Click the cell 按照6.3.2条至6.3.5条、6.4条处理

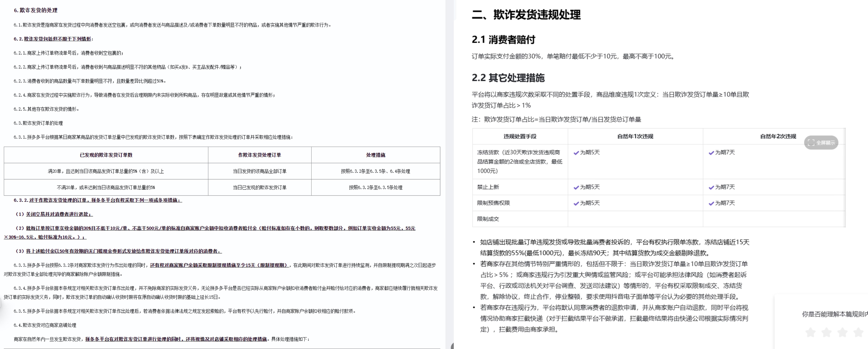pyautogui.click(x=375, y=171)
